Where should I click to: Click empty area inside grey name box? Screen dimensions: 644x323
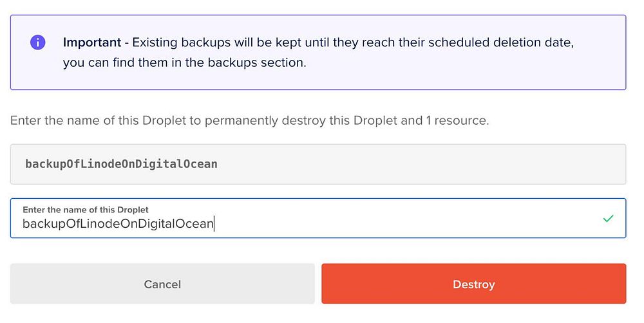(x=451, y=164)
